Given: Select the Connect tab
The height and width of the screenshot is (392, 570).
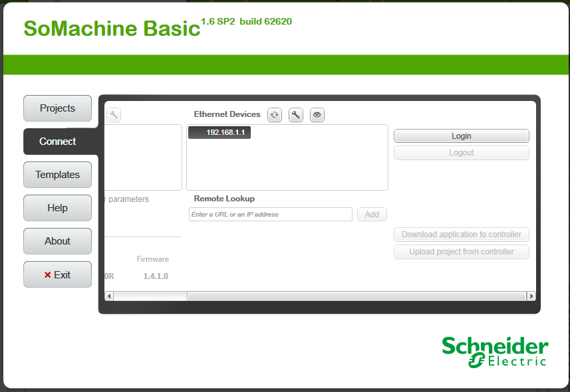Looking at the screenshot, I should coord(57,141).
